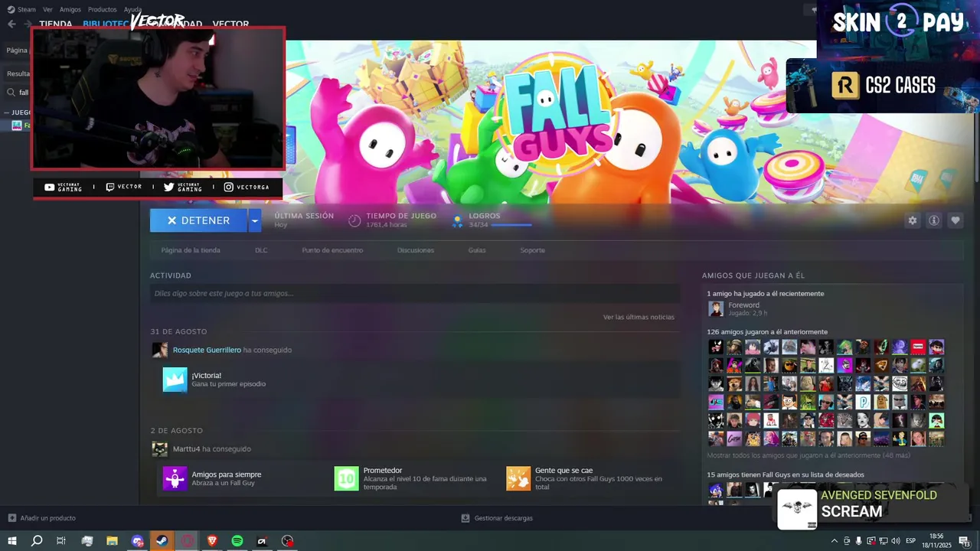
Task: Switch to Steam in the taskbar
Action: (162, 541)
